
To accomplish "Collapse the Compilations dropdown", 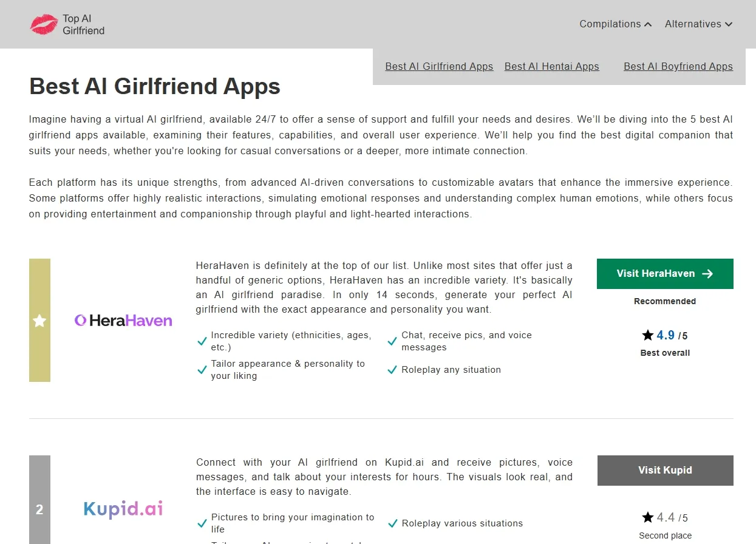I will [647, 24].
